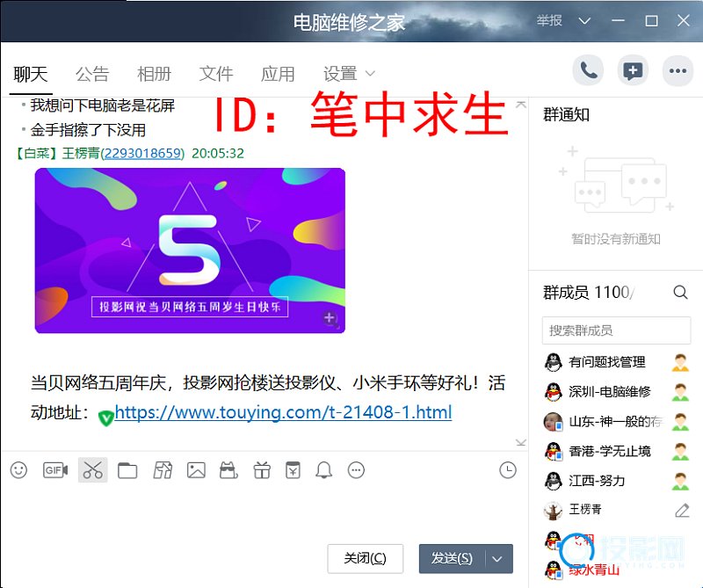Select member 香港-学无止境
The height and width of the screenshot is (588, 703).
(x=610, y=451)
